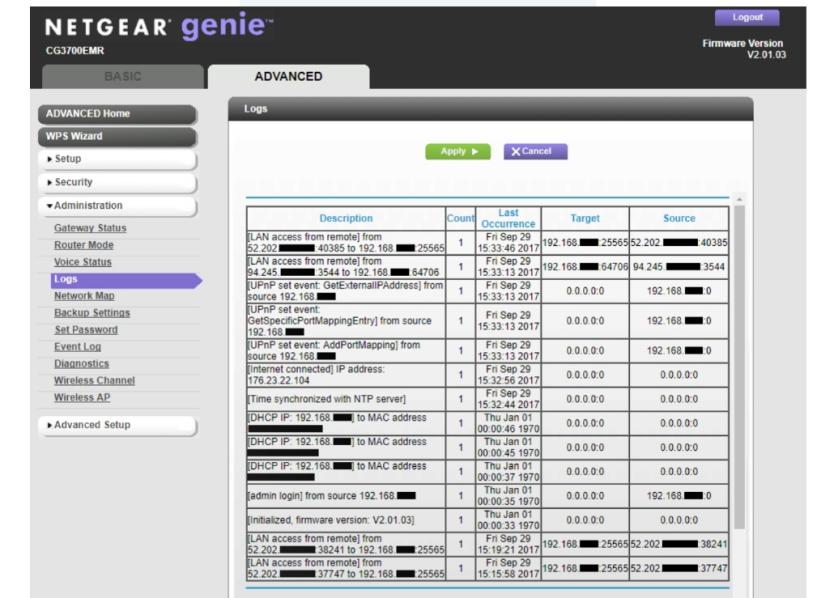Expand the Security section
834x598 pixels.
click(x=117, y=183)
